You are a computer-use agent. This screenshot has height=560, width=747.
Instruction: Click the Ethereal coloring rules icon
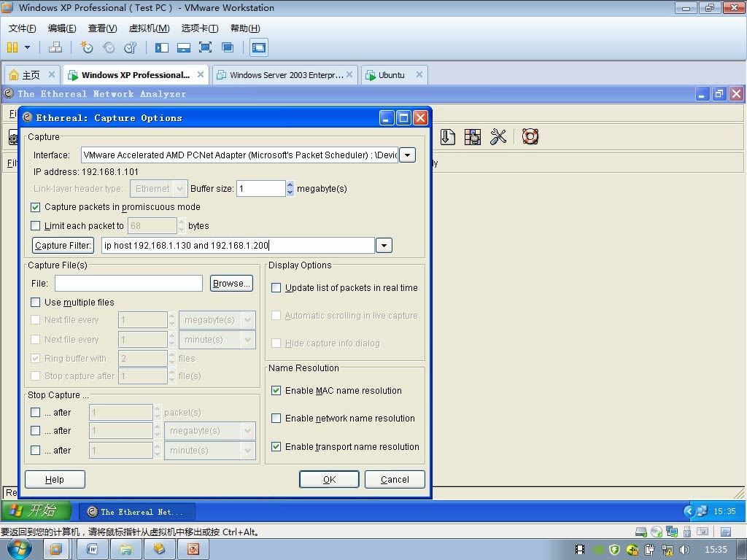coord(473,137)
